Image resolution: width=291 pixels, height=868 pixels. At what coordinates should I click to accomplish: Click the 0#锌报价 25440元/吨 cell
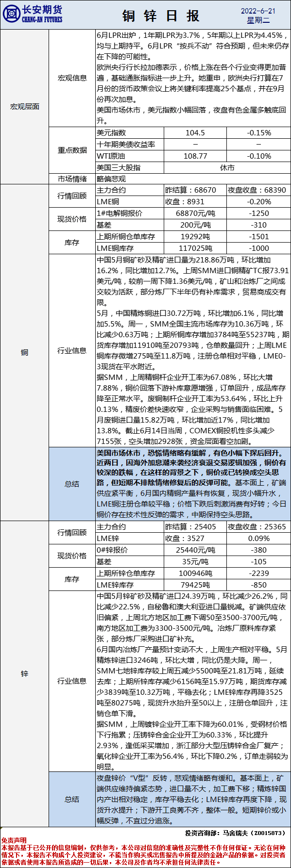195,550
